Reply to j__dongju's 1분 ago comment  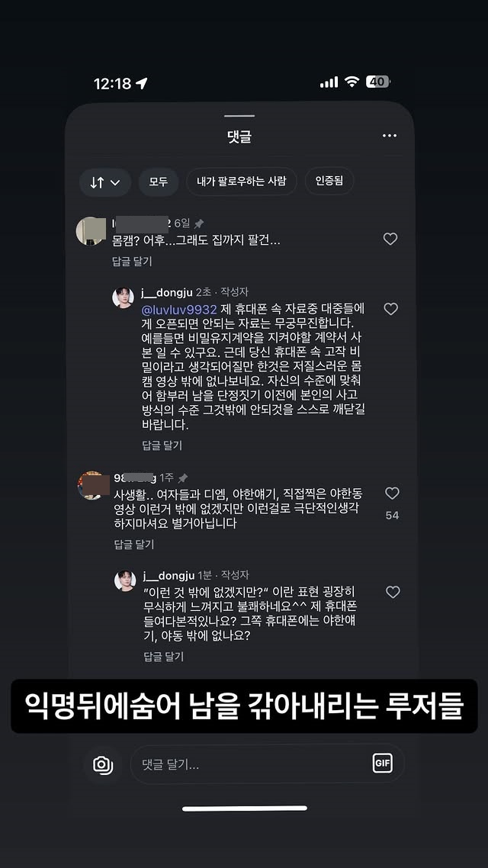(163, 657)
